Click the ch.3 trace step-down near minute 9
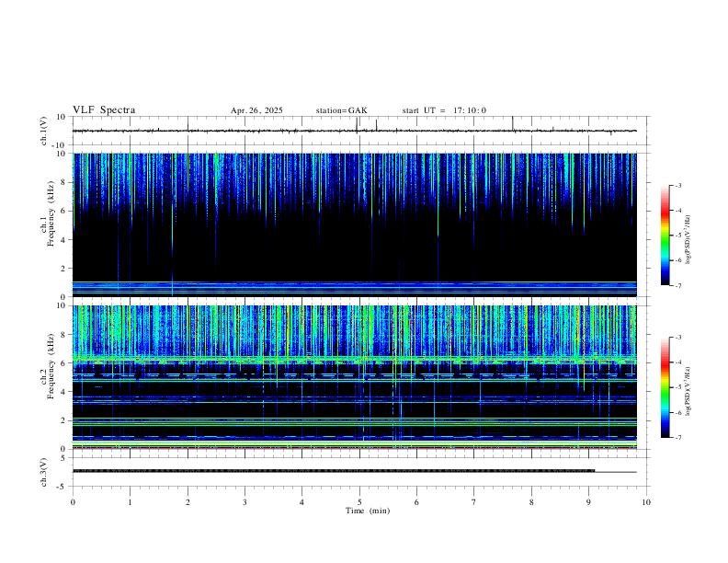The height and width of the screenshot is (563, 728). (595, 471)
